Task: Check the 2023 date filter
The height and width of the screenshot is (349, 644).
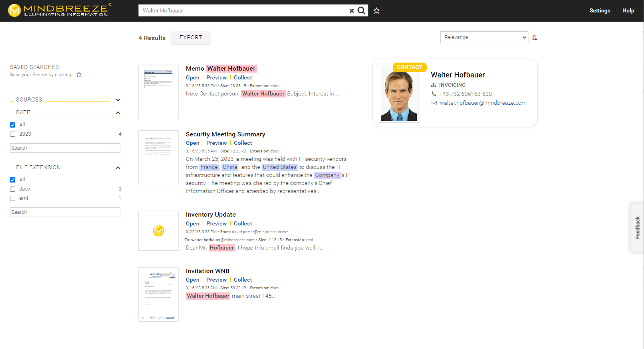Action: tap(13, 134)
